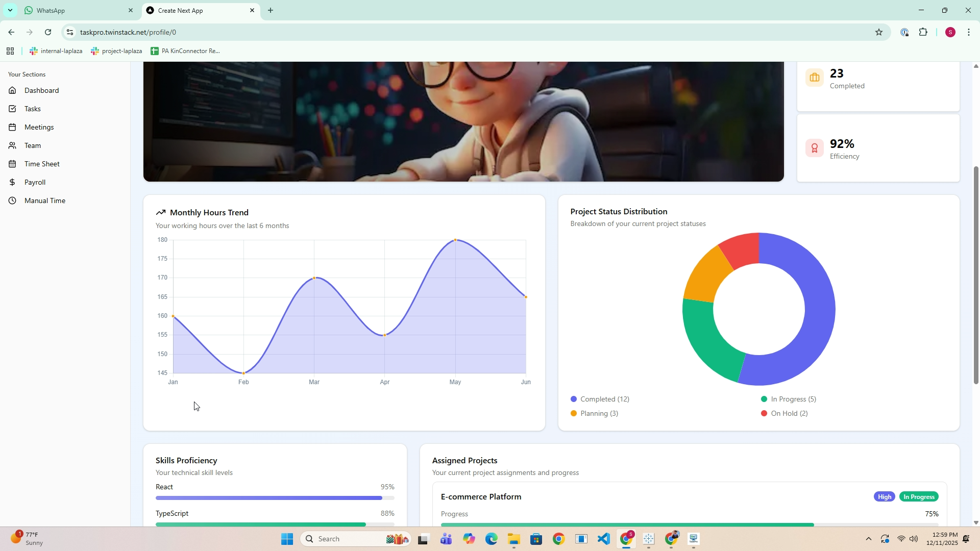Viewport: 980px width, 551px height.
Task: Open the internal-laplaza bookmark
Action: (56, 51)
